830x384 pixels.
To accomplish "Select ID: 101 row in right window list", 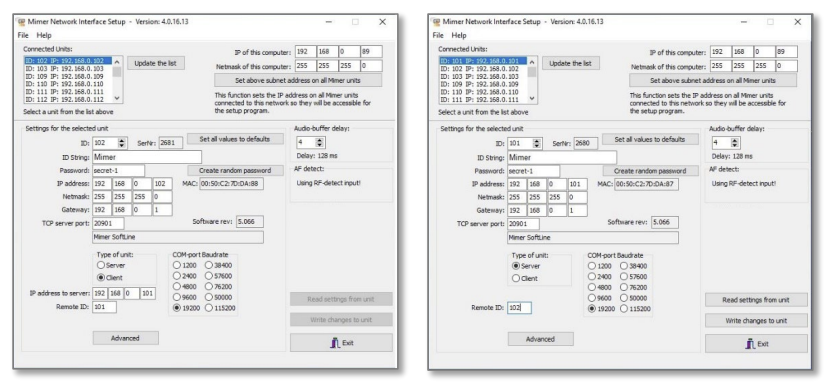I will coord(484,61).
